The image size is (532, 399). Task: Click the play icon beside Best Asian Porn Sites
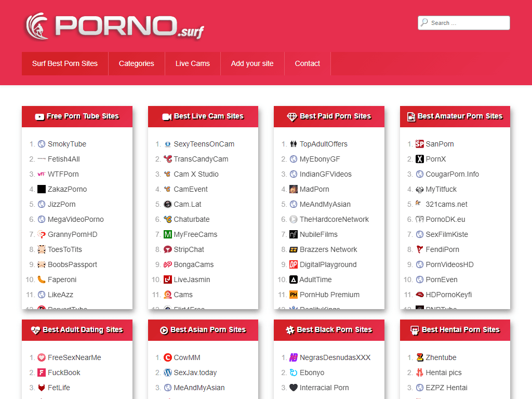click(164, 330)
